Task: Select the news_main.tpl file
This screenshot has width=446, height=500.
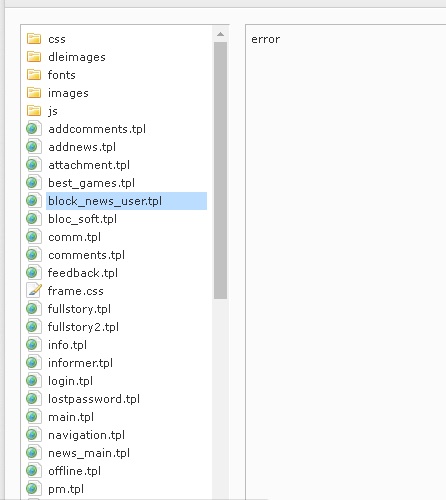Action: [89, 453]
